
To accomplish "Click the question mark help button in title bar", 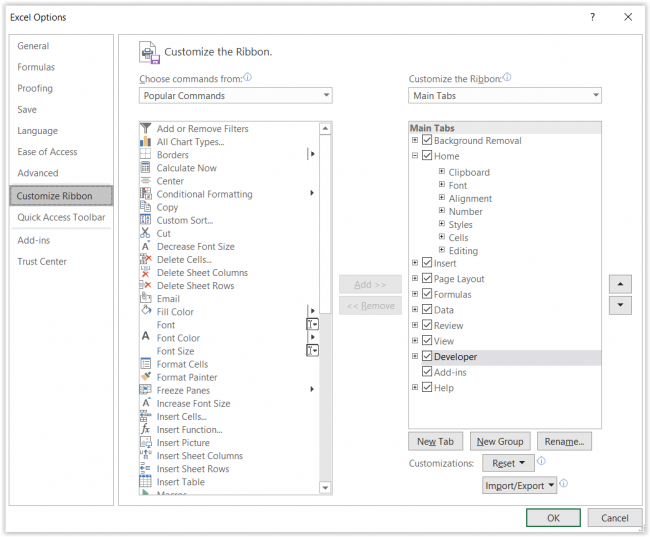I will pos(592,17).
